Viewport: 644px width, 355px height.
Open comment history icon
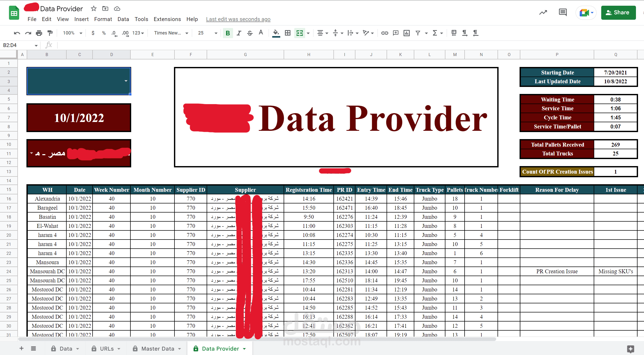pos(563,12)
